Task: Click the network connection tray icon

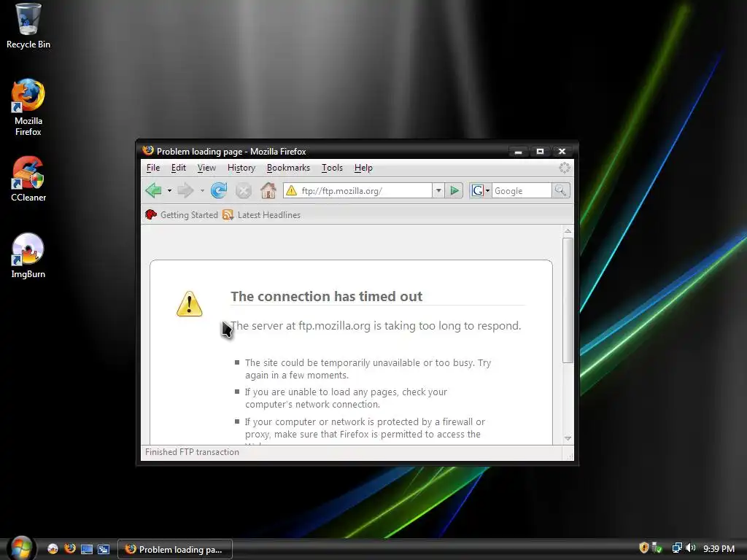Action: (677, 548)
